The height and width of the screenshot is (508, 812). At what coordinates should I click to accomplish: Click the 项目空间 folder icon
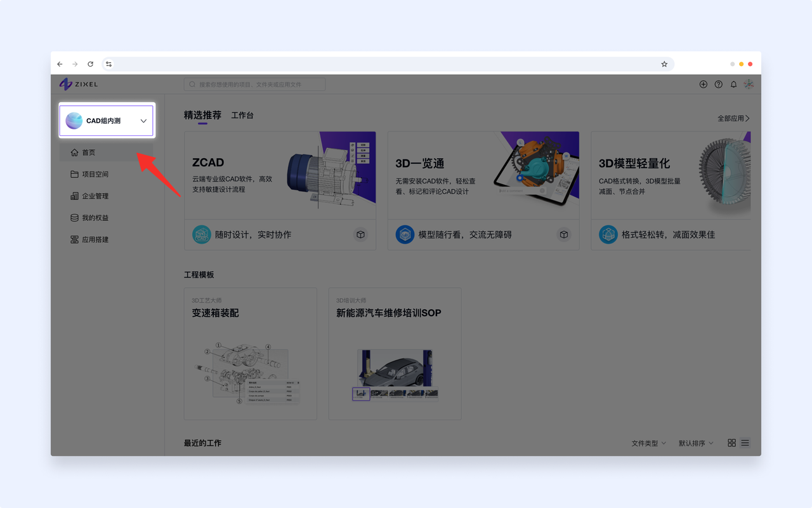pos(74,174)
